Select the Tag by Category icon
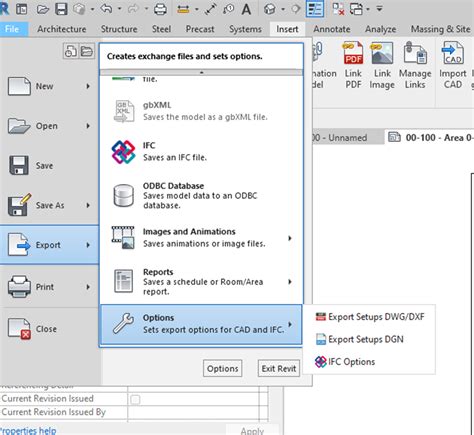The height and width of the screenshot is (435, 474). coord(228,9)
